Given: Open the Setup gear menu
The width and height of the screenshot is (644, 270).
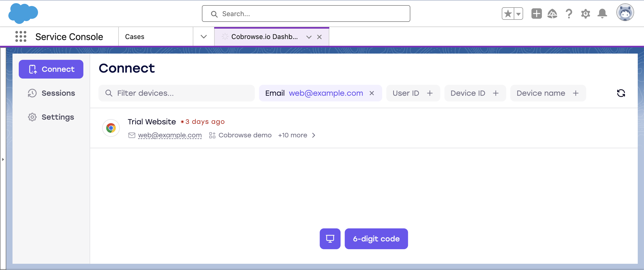Looking at the screenshot, I should coord(585,14).
